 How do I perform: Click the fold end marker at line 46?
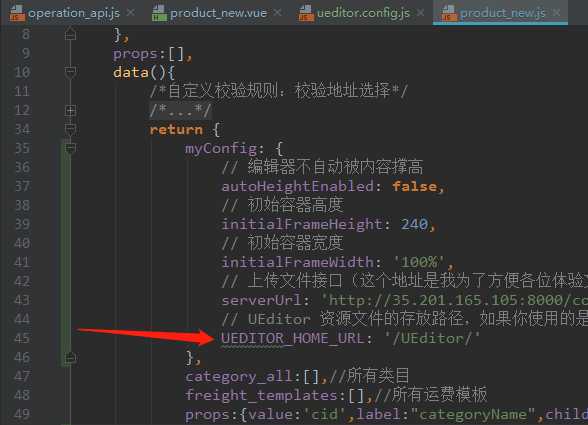coord(70,357)
